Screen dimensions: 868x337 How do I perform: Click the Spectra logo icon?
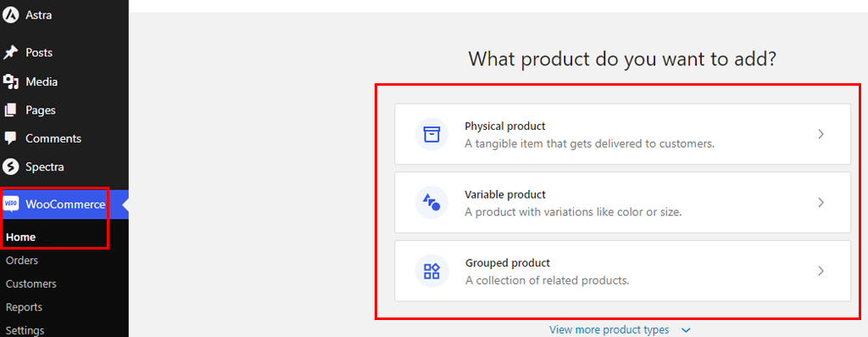coord(10,167)
